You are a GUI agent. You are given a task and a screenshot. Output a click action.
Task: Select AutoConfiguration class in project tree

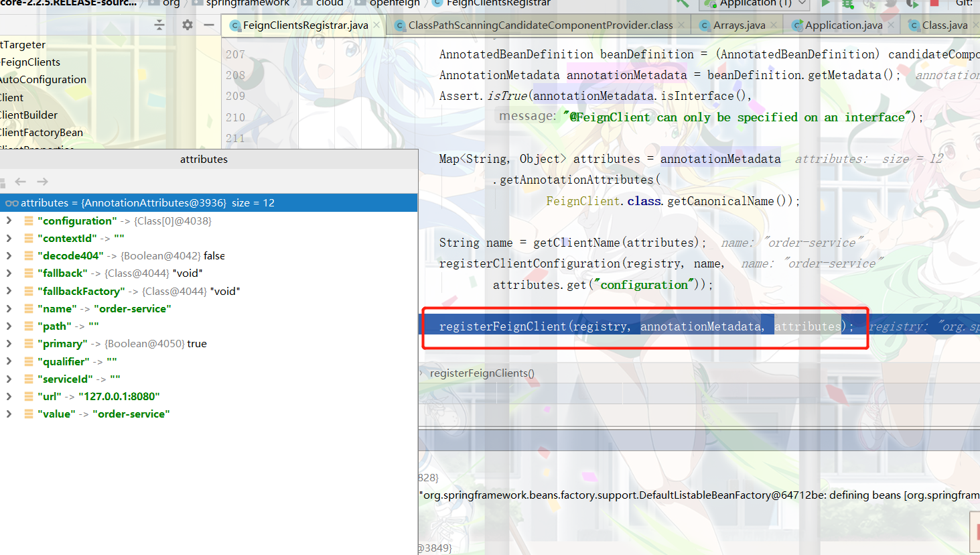[44, 80]
